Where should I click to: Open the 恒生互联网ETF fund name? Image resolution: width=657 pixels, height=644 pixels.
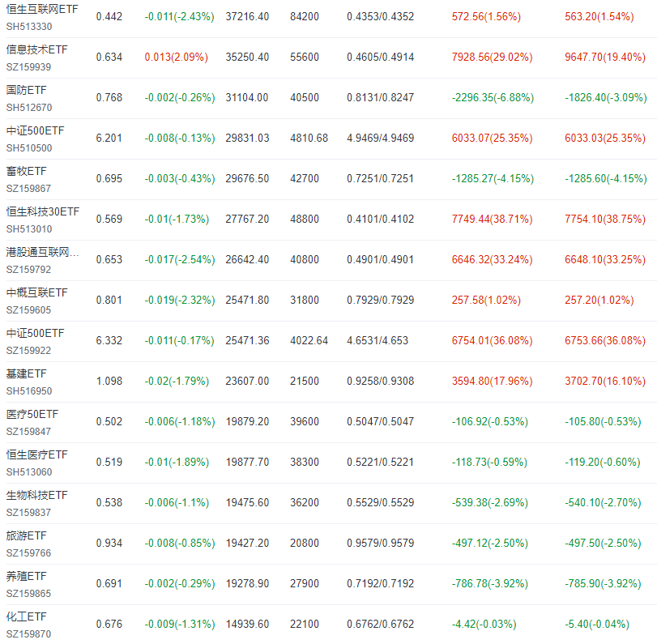[x=42, y=9]
